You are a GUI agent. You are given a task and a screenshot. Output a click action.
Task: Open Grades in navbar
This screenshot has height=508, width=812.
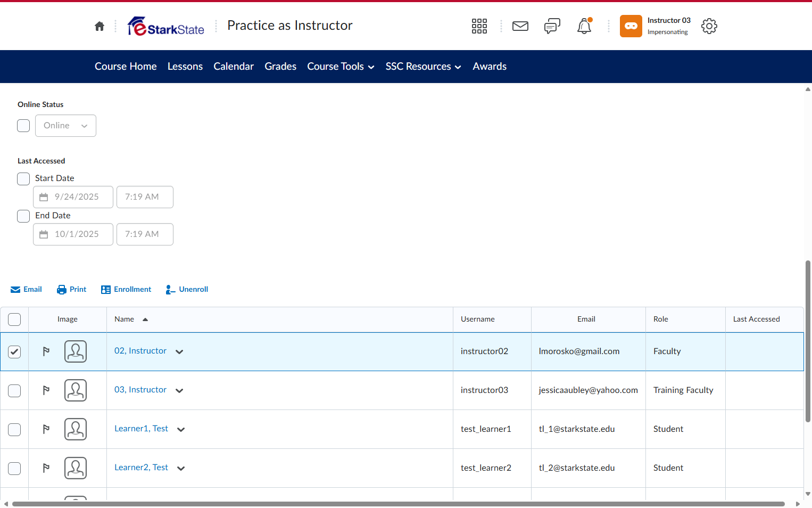tap(280, 67)
